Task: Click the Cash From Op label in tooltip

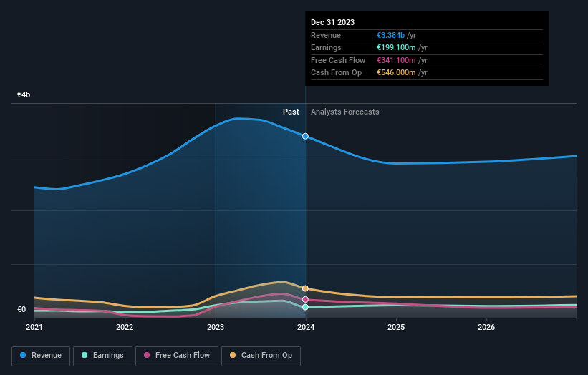Action: [x=337, y=73]
